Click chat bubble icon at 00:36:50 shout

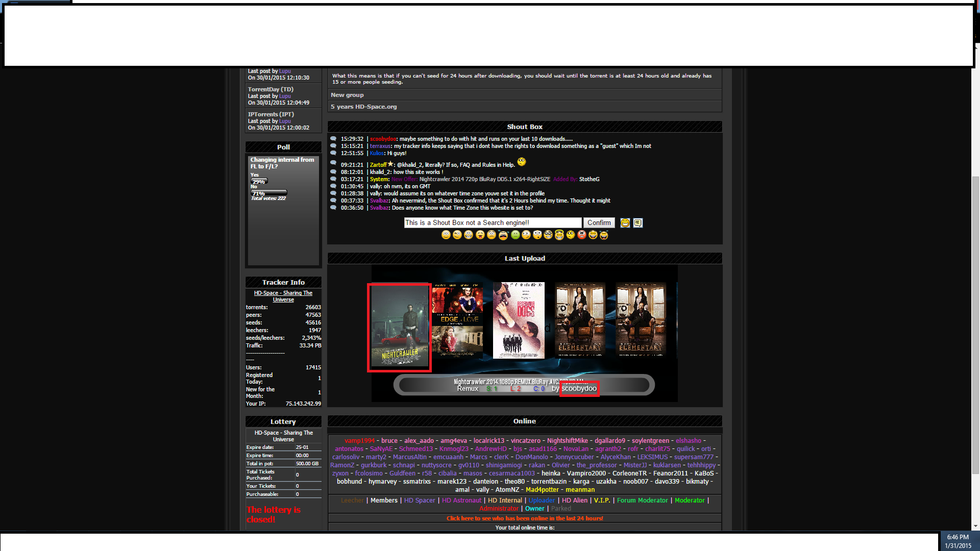click(333, 208)
